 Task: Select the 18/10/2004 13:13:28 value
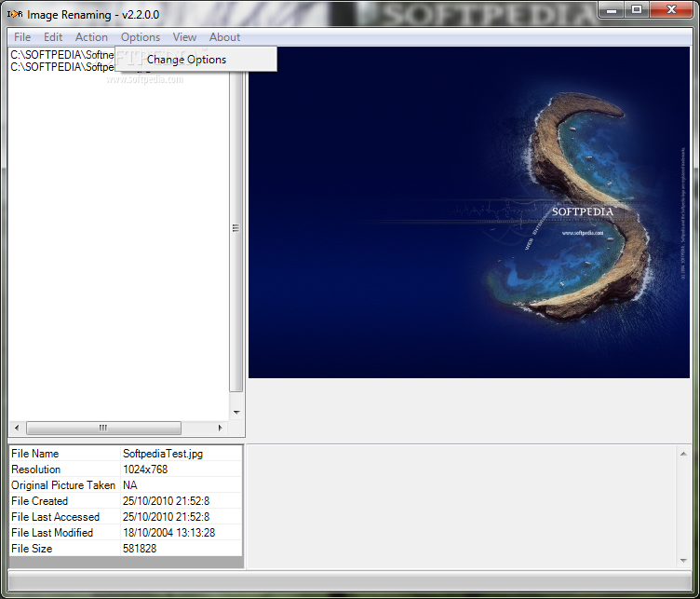(182, 533)
